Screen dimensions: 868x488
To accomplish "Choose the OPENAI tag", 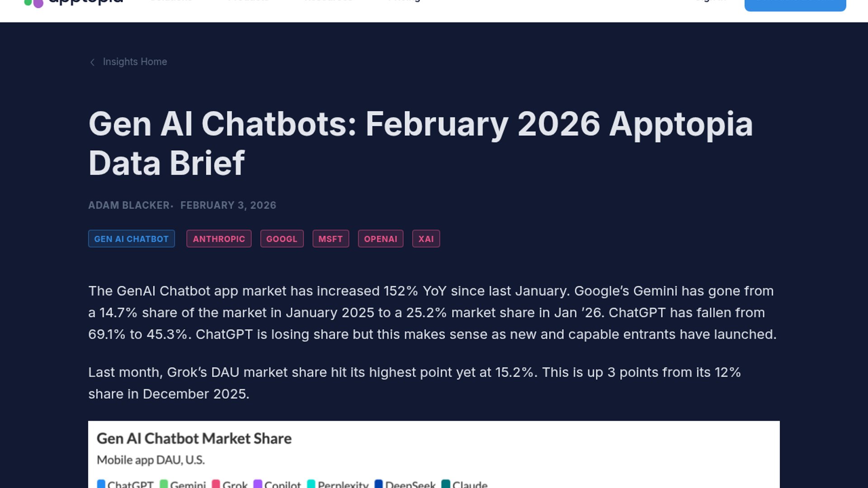I will coord(381,239).
